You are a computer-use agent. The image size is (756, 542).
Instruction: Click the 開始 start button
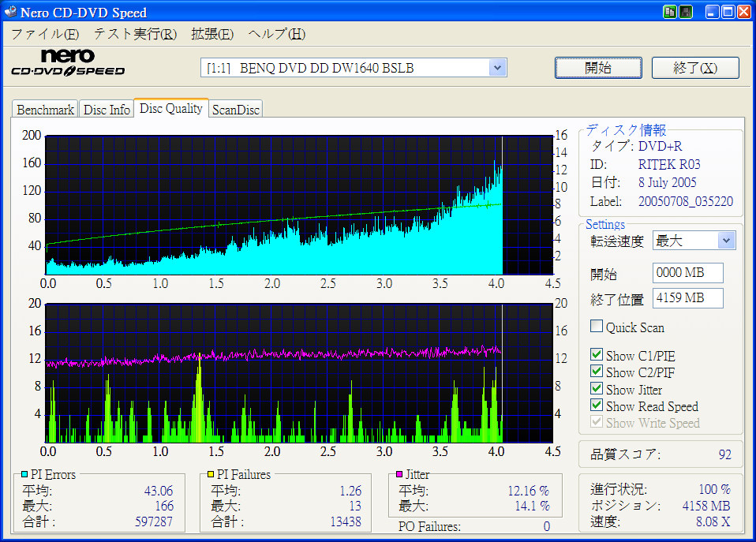(598, 68)
